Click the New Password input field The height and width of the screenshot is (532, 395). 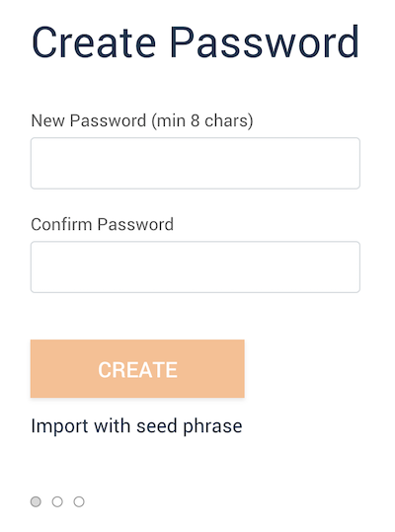click(196, 163)
